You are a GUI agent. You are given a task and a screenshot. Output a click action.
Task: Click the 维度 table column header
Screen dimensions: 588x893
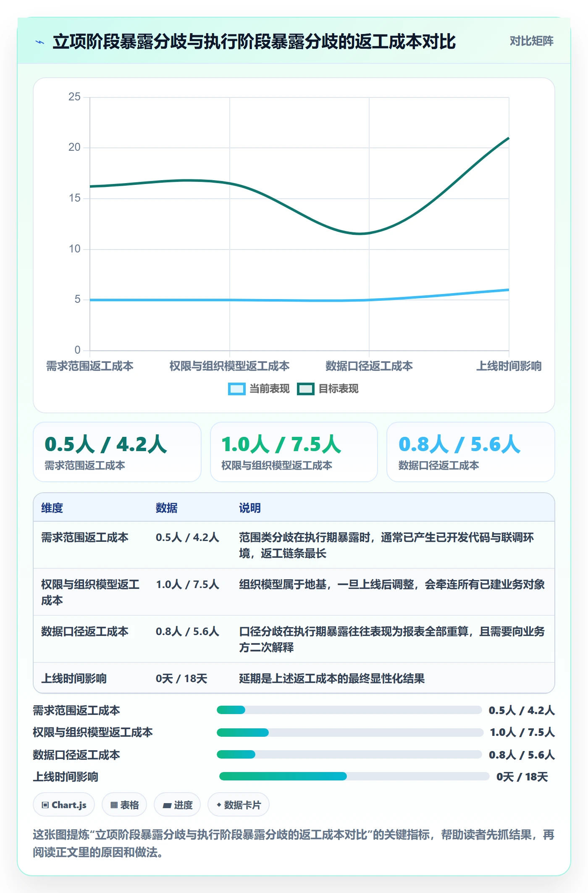(x=52, y=508)
